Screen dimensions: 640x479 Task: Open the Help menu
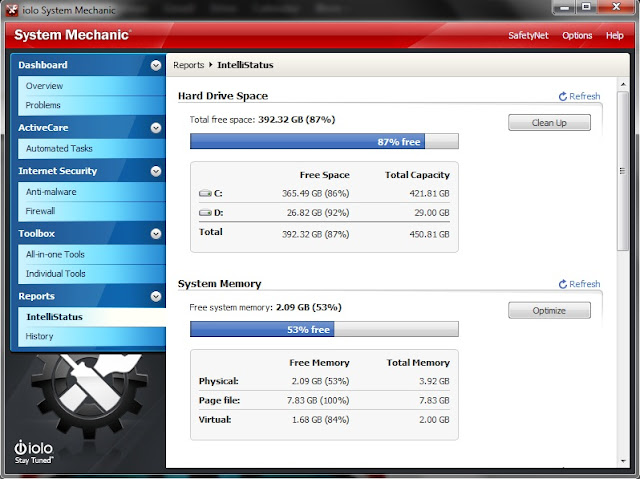point(614,35)
